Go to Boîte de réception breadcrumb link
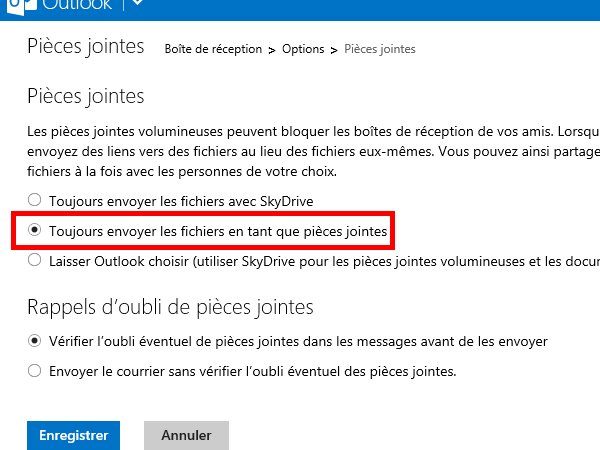 point(213,49)
